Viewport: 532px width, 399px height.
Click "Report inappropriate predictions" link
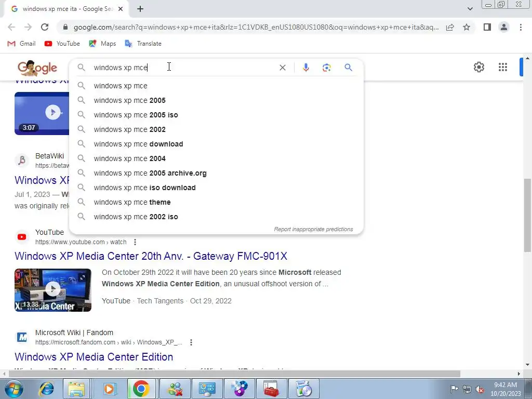[313, 229]
